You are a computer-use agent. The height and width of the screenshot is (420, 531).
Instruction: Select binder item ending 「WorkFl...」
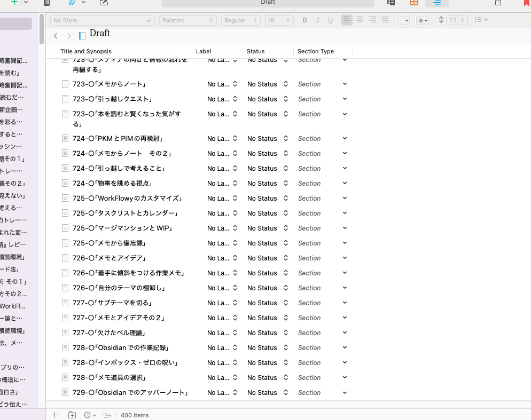[x=12, y=306]
